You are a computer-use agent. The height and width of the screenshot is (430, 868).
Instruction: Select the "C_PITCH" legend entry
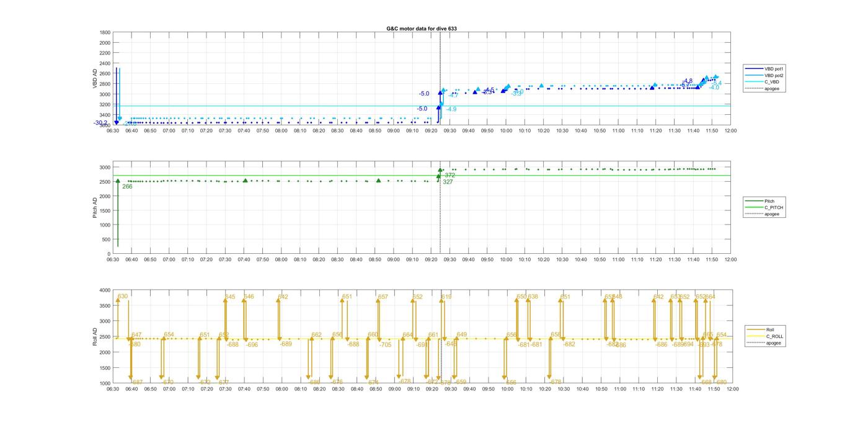pyautogui.click(x=774, y=208)
